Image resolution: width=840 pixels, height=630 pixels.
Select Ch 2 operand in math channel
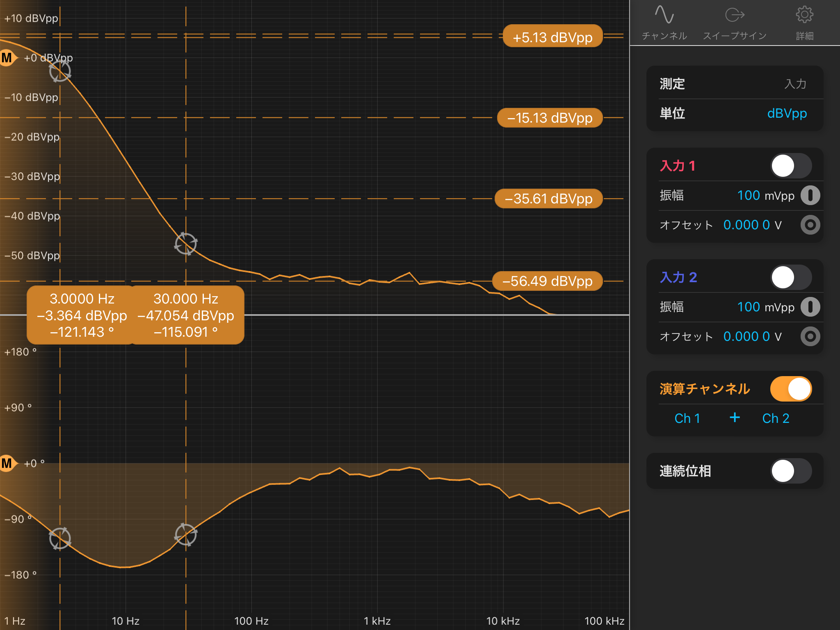(x=776, y=418)
